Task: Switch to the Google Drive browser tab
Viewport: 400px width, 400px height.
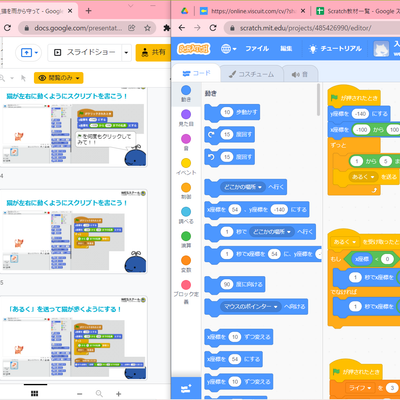Action: (x=184, y=11)
